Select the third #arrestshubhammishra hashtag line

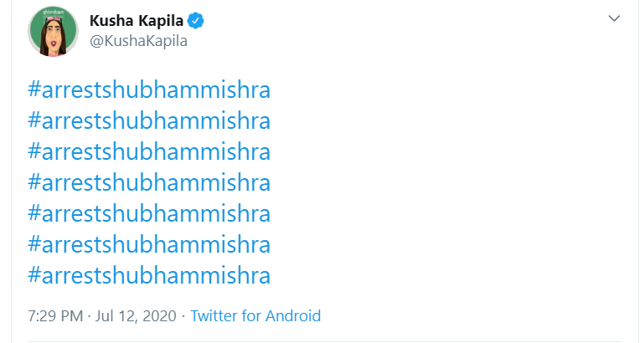[x=149, y=152]
